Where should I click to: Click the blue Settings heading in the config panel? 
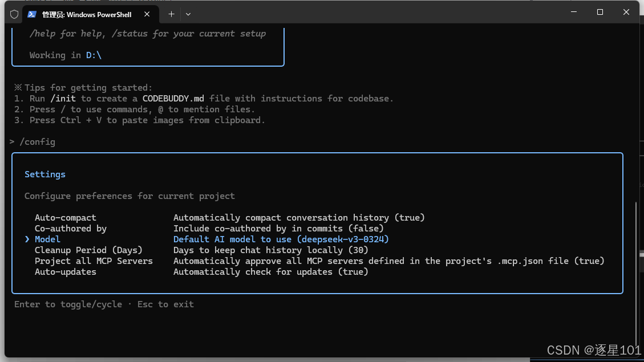click(x=44, y=174)
